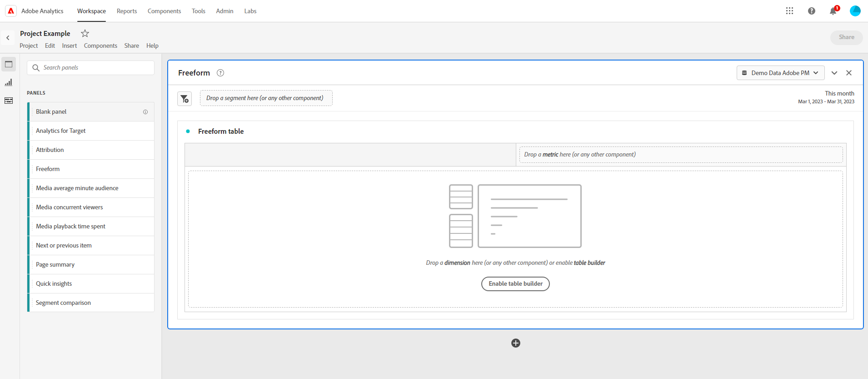
Task: Favorite the project with the star icon
Action: pos(85,33)
